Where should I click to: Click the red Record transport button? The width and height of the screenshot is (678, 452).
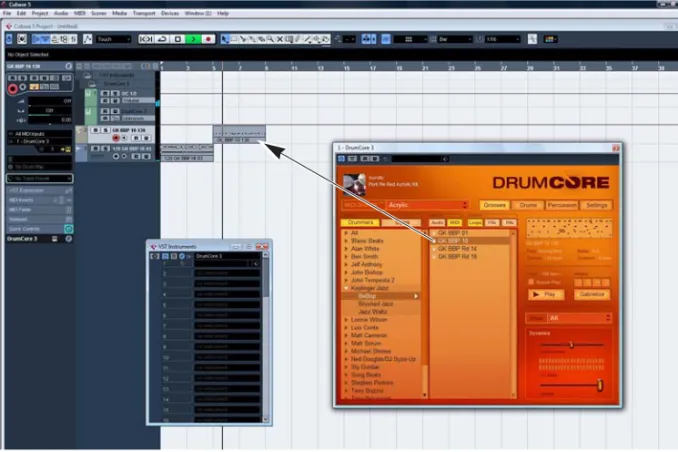click(x=208, y=39)
